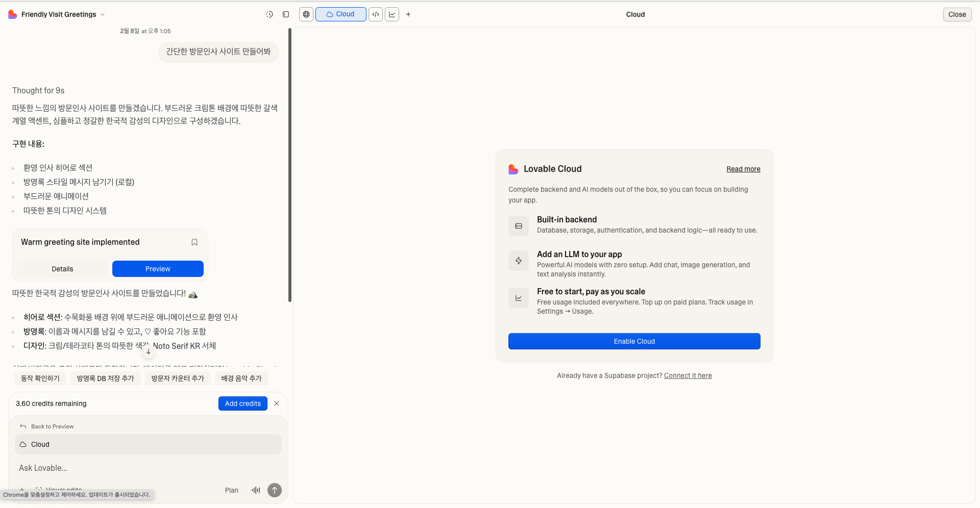Click the Free to start chart icon

point(519,298)
